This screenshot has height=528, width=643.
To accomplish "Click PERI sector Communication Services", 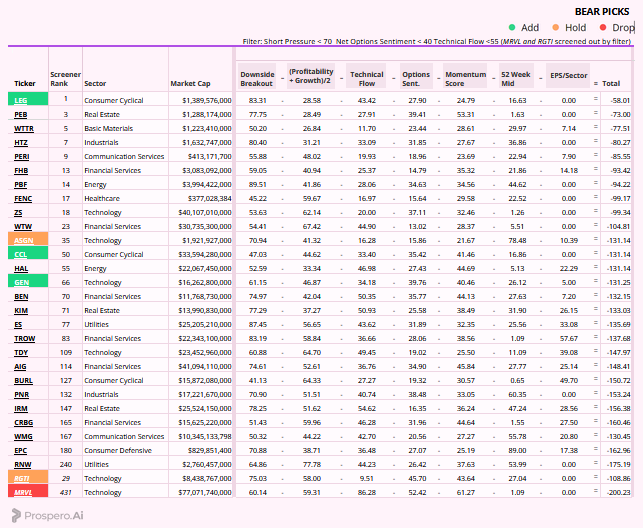I will coord(124,156).
